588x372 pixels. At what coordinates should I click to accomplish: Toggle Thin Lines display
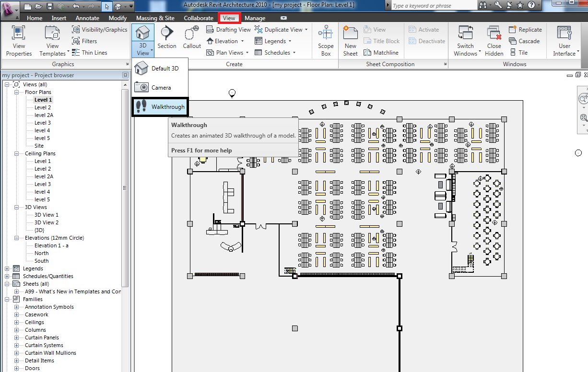tap(89, 53)
